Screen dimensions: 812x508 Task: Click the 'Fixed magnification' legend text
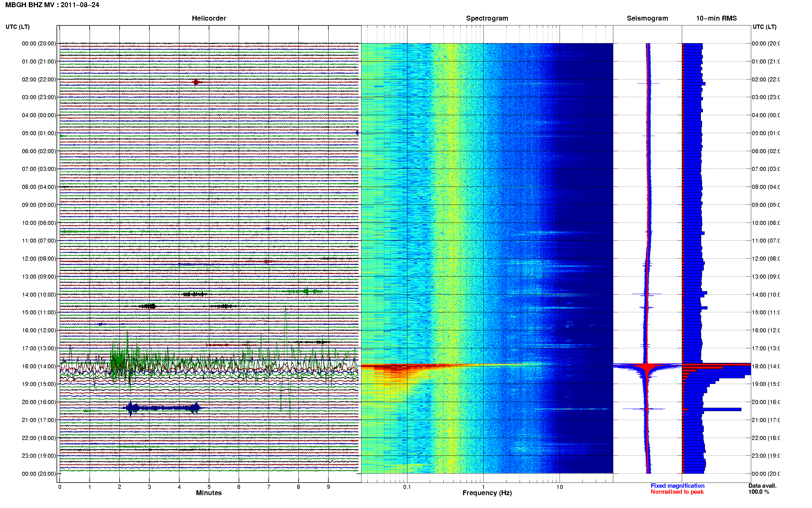click(x=678, y=486)
